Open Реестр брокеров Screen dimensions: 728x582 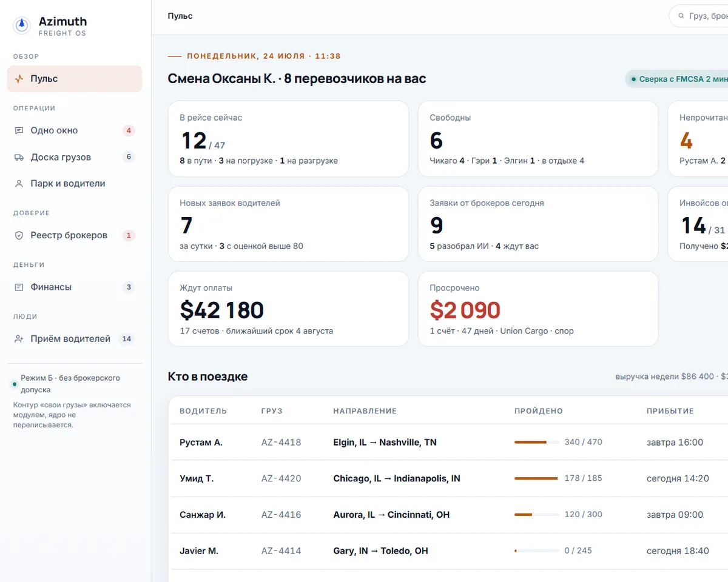coord(75,235)
